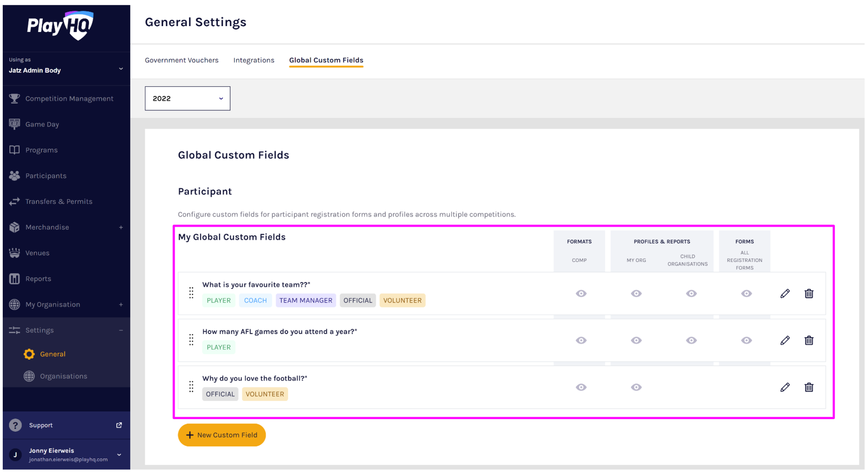Switch to the Government Vouchers tab
The image size is (868, 474).
click(181, 60)
